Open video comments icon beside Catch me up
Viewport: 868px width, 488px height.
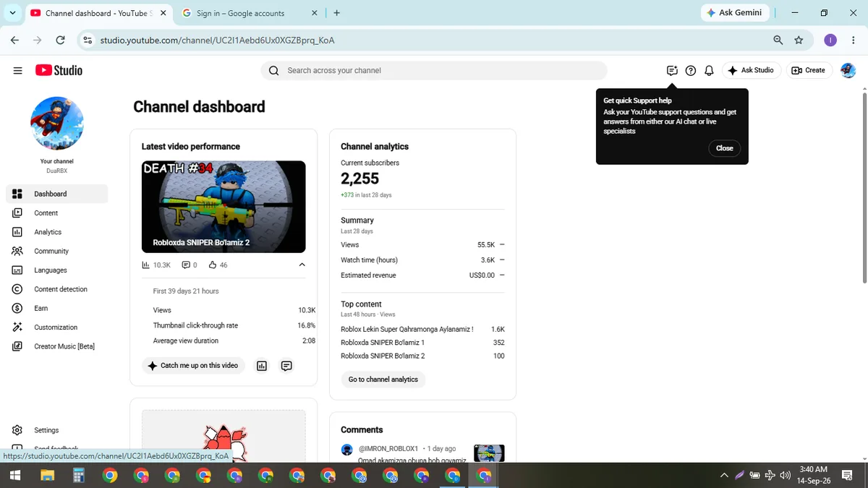(x=286, y=366)
